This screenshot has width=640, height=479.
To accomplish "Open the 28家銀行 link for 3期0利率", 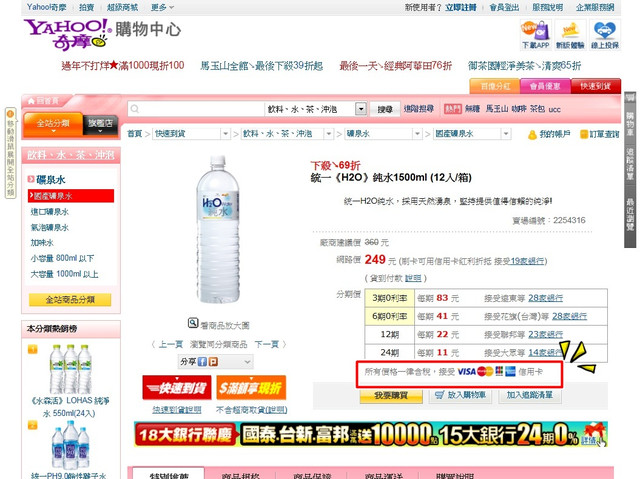I will [x=545, y=298].
